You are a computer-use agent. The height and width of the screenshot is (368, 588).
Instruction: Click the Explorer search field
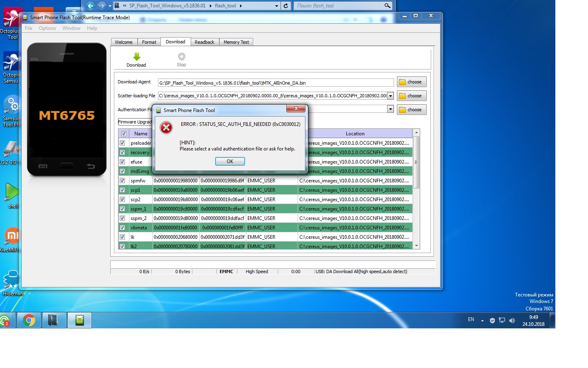339,6
